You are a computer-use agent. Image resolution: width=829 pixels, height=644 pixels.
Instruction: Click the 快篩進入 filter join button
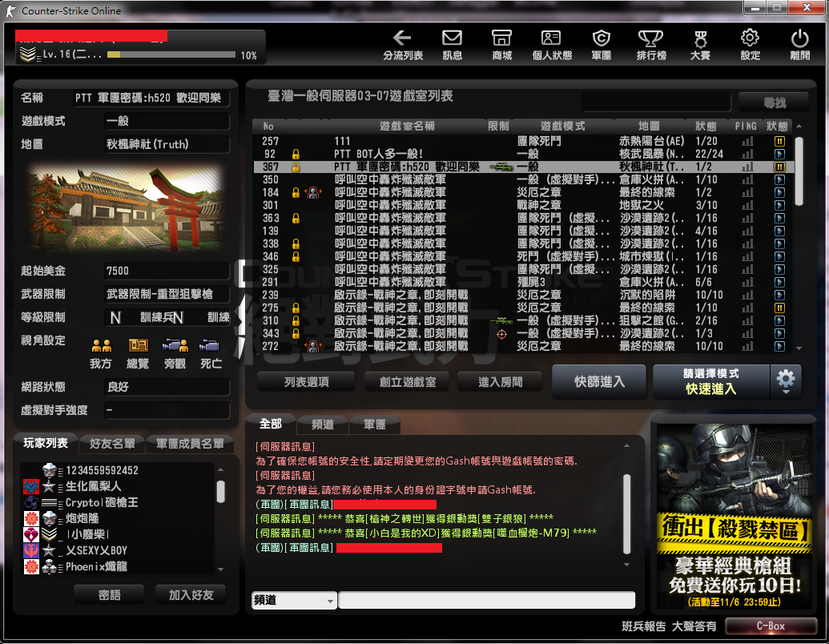599,382
